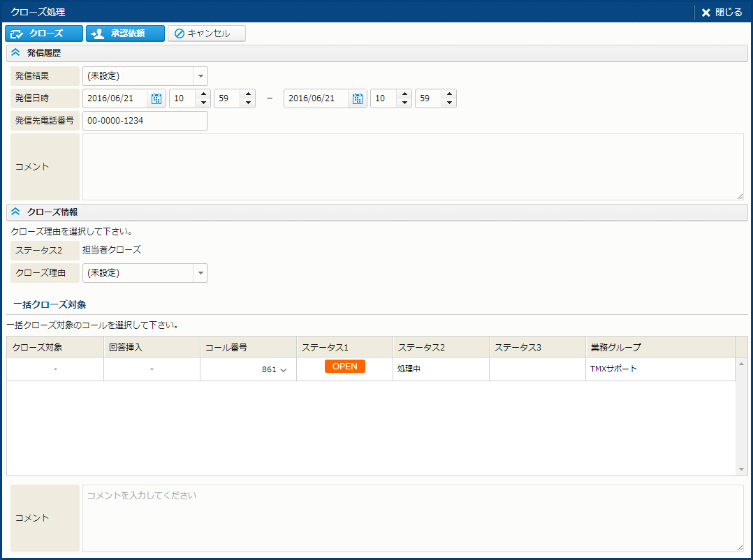
Task: Click the orange OPEN status badge
Action: 344,367
